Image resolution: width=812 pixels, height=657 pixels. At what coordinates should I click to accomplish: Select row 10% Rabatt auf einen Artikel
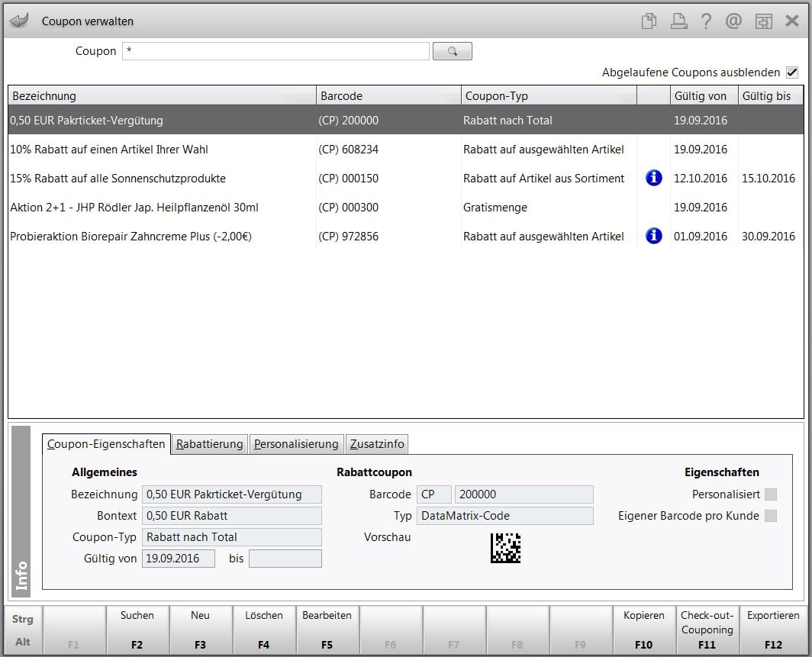406,149
